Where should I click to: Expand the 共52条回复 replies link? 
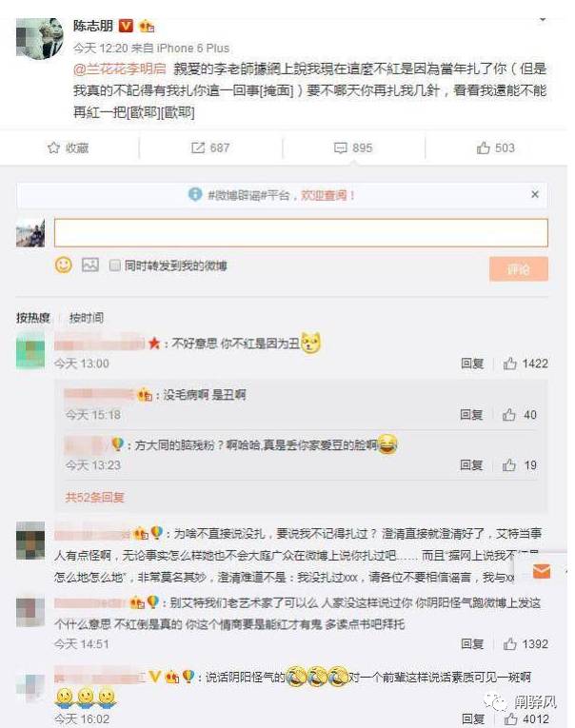[95, 498]
